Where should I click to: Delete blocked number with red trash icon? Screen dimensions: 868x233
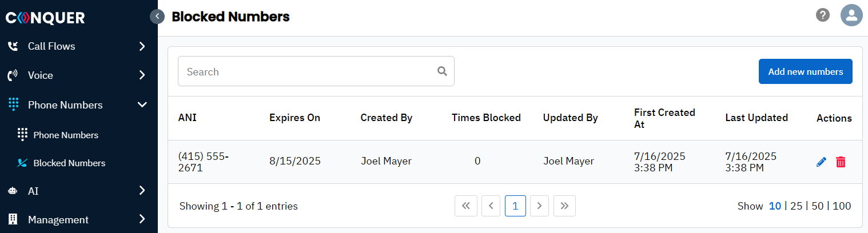point(841,162)
